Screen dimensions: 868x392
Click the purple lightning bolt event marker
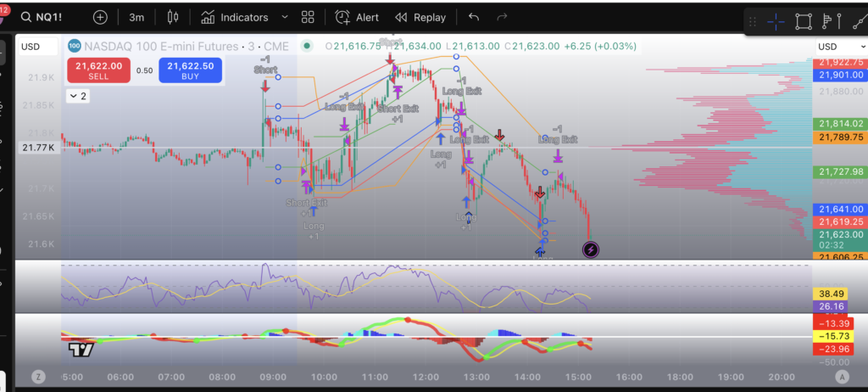tap(591, 249)
